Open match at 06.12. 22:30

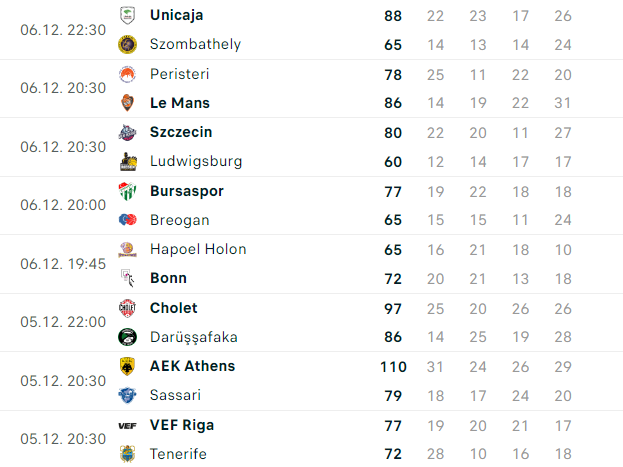click(x=312, y=30)
